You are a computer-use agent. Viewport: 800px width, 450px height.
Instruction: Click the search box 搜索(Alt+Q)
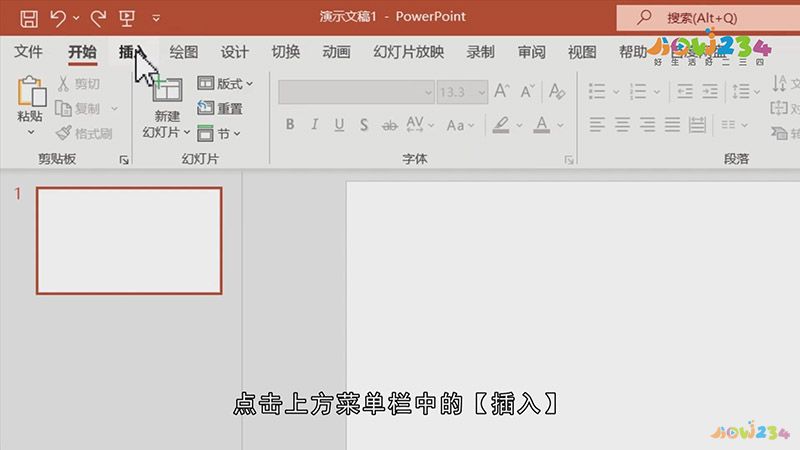tap(708, 18)
